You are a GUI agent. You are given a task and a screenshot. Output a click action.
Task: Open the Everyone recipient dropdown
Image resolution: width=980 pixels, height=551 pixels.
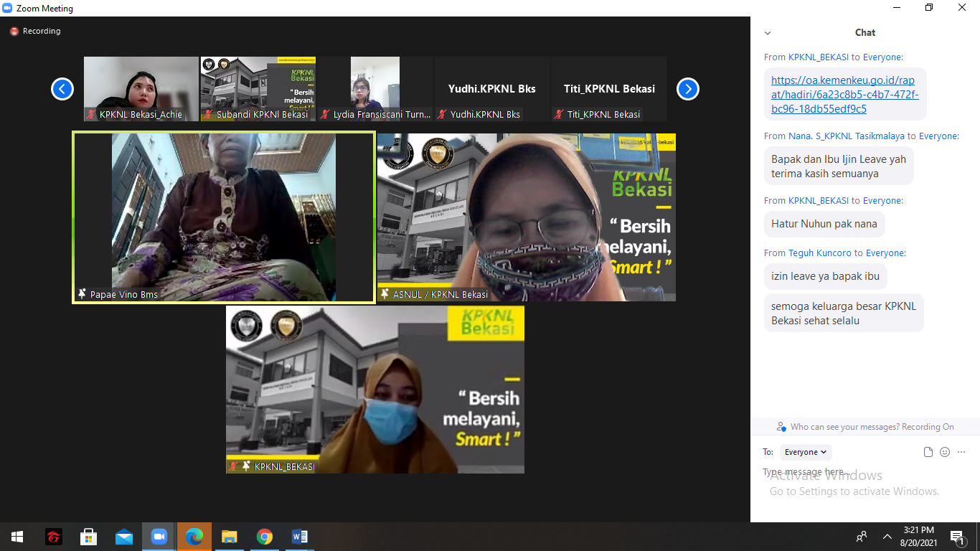coord(806,452)
